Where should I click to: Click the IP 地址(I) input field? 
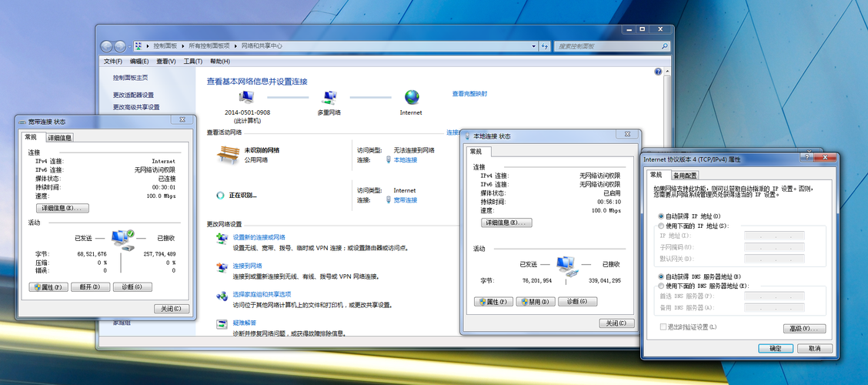coord(774,236)
